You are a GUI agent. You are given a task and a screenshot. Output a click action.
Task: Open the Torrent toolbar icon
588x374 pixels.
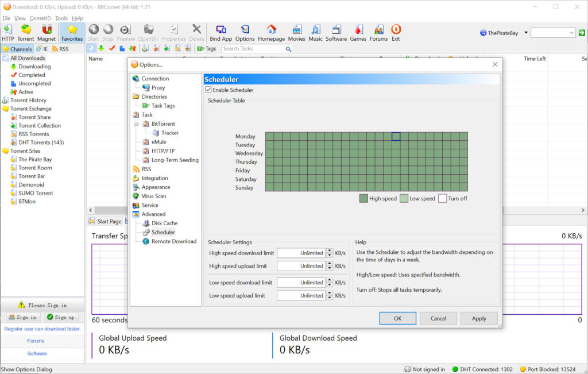(x=25, y=29)
